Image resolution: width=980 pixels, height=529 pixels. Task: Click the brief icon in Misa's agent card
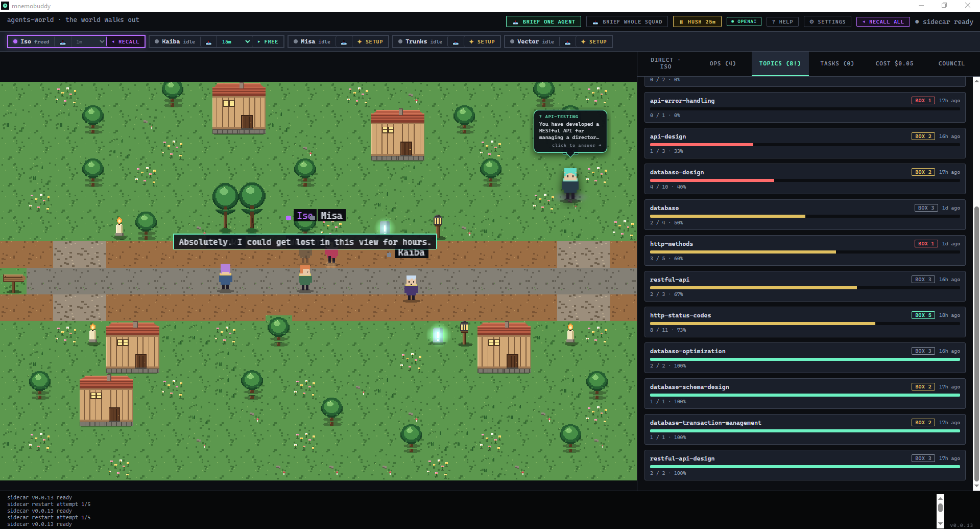pyautogui.click(x=344, y=42)
